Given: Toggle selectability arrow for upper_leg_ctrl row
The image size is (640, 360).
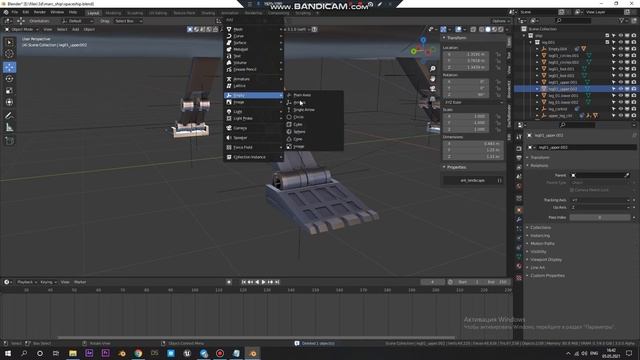Looking at the screenshot, I should point(613,116).
